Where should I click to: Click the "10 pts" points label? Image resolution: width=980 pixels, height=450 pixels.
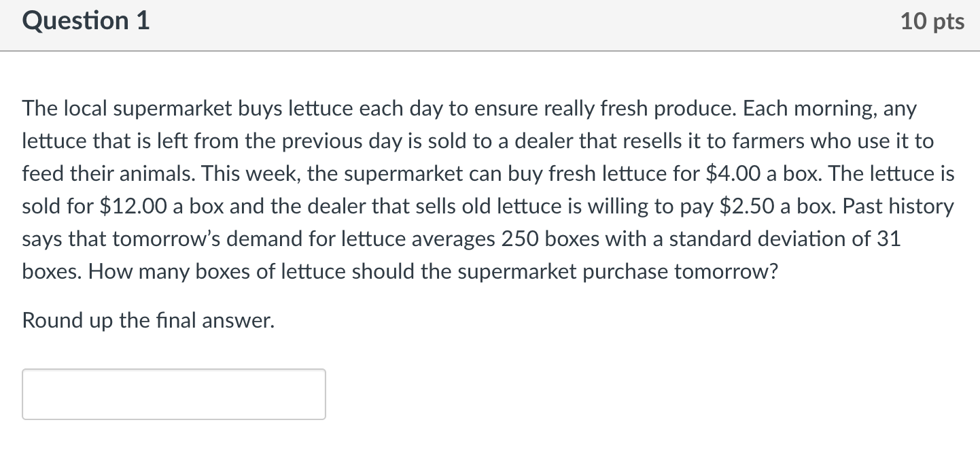932,21
